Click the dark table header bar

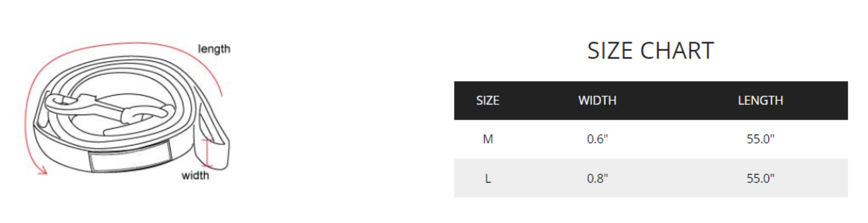coord(651,100)
